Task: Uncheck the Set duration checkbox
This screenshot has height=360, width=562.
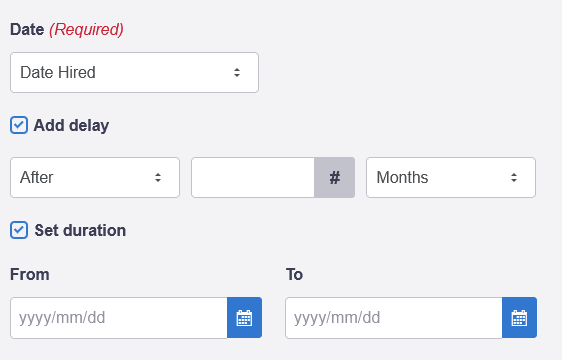Action: tap(19, 230)
